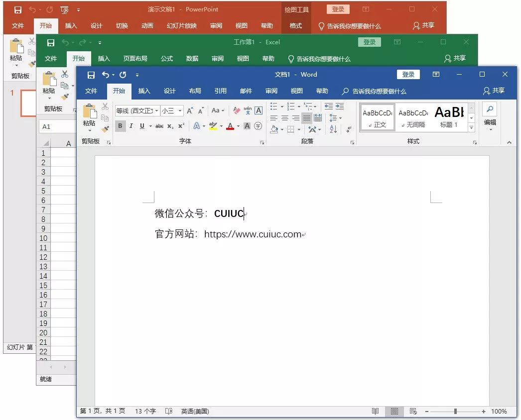
Task: Open the 幻灯片放映 tab in PowerPoint
Action: coord(182,25)
